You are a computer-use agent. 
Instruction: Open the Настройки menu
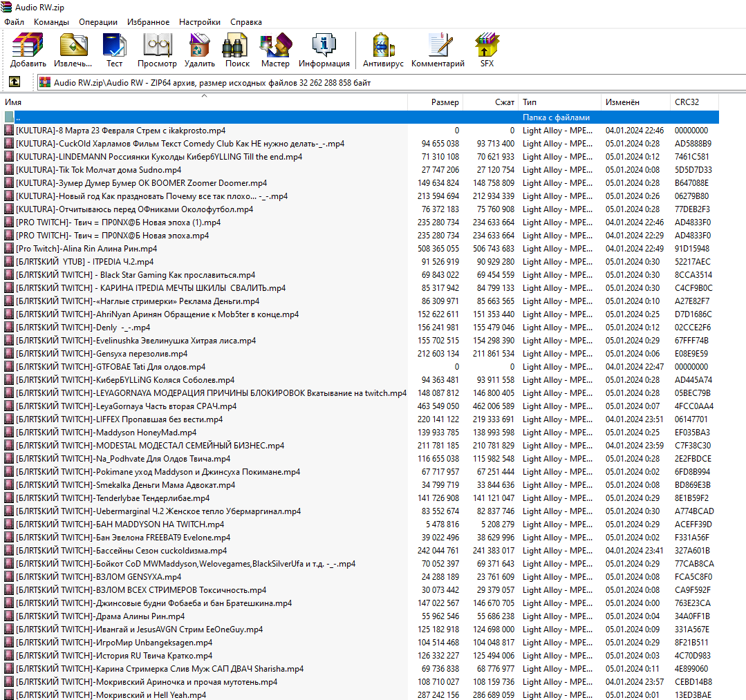pos(200,22)
